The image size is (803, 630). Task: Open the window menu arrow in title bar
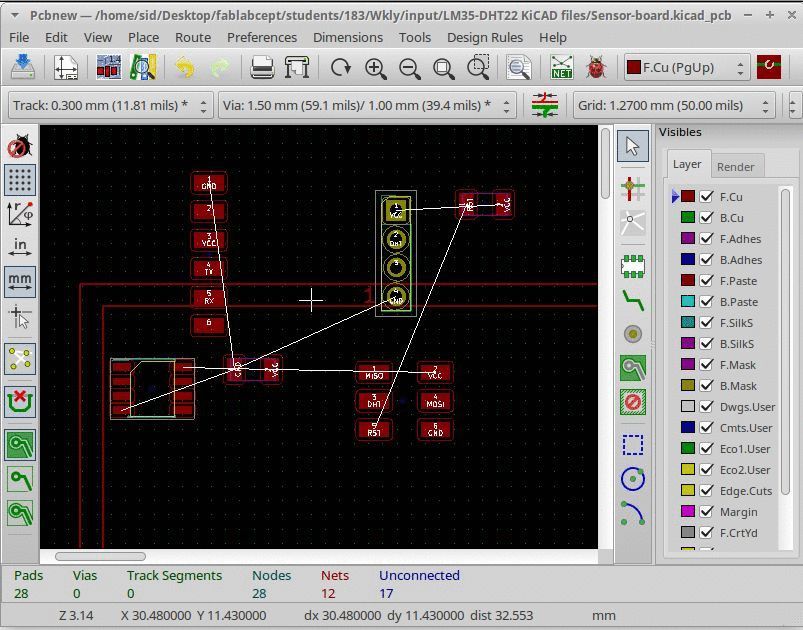[15, 15]
